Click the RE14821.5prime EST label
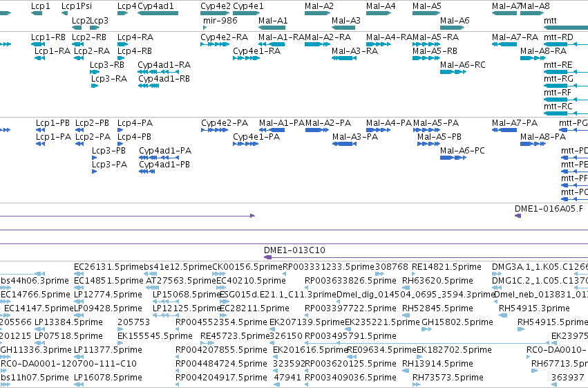 tap(446, 266)
